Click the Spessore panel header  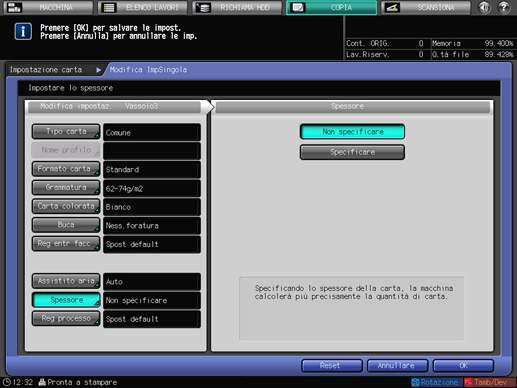click(x=353, y=107)
